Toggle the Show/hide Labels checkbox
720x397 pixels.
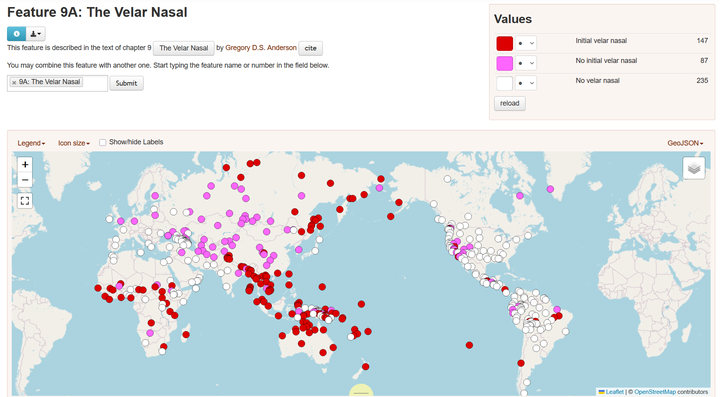[x=102, y=142]
